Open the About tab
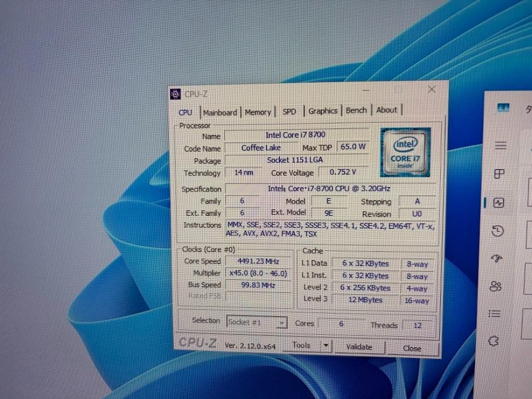 [x=387, y=110]
